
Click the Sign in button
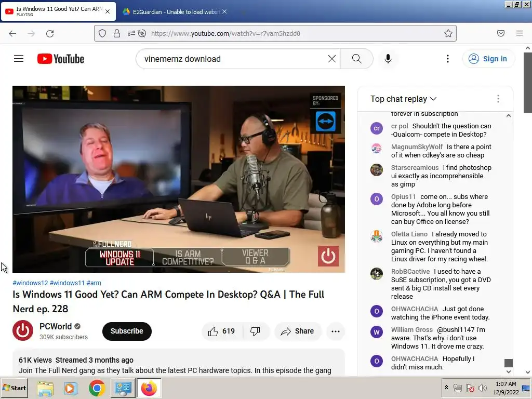488,59
